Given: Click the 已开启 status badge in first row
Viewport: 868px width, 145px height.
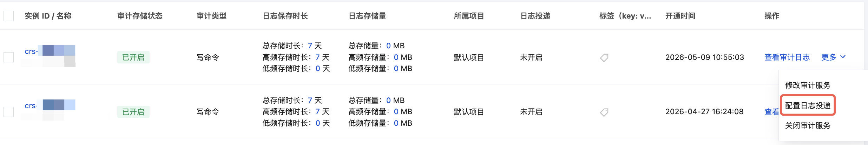Looking at the screenshot, I should click(x=133, y=57).
